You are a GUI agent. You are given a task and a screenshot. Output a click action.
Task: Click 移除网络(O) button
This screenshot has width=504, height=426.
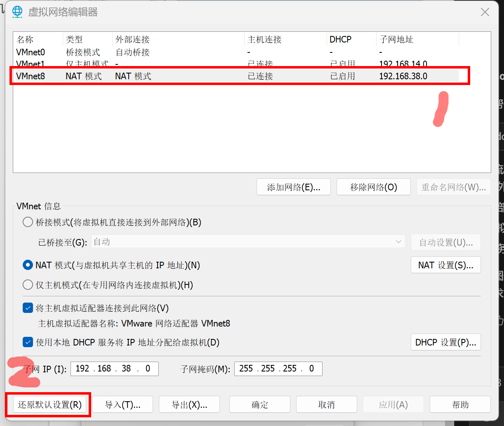coord(374,187)
